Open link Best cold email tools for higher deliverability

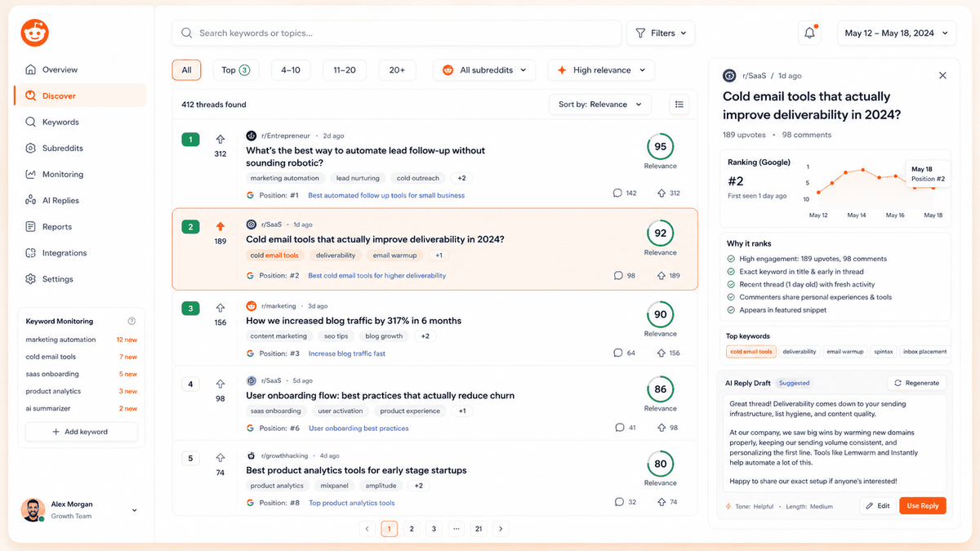coord(377,276)
